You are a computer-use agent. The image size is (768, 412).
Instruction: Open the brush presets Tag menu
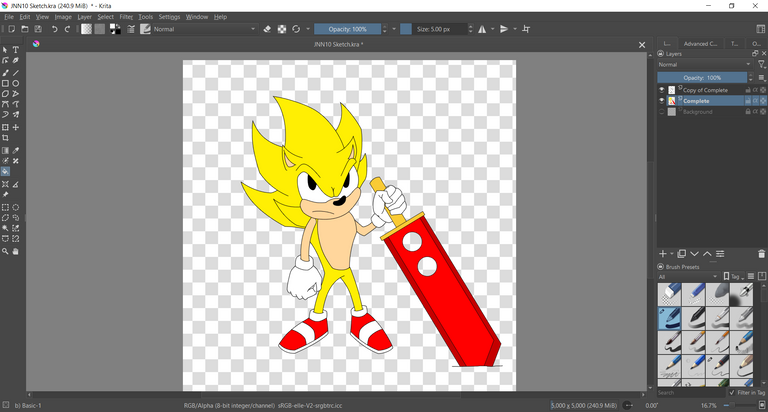pyautogui.click(x=734, y=277)
